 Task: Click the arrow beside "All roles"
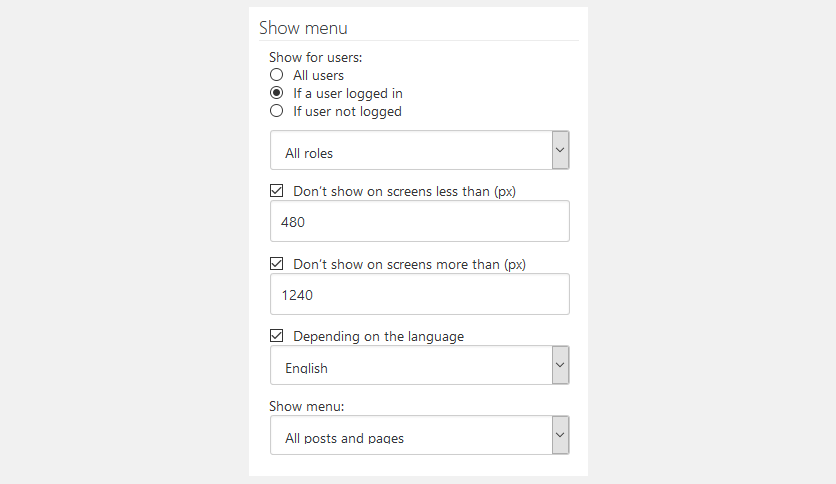point(560,150)
